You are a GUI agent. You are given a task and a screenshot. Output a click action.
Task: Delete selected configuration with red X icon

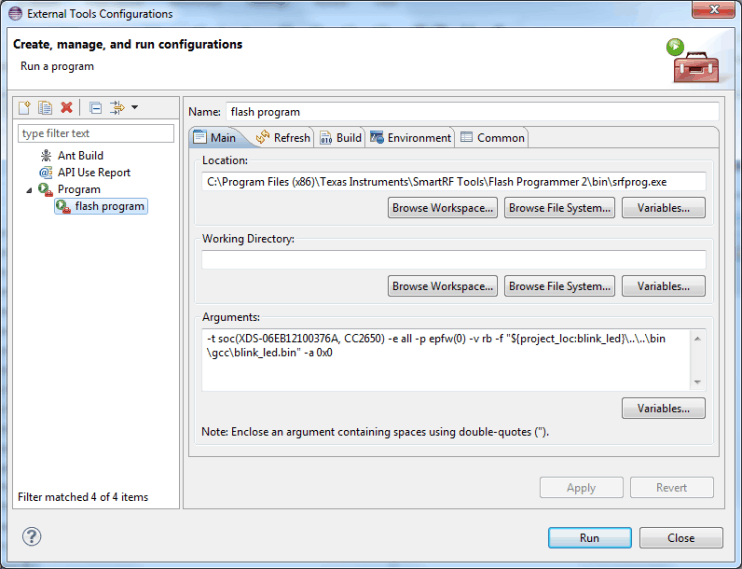click(x=67, y=107)
